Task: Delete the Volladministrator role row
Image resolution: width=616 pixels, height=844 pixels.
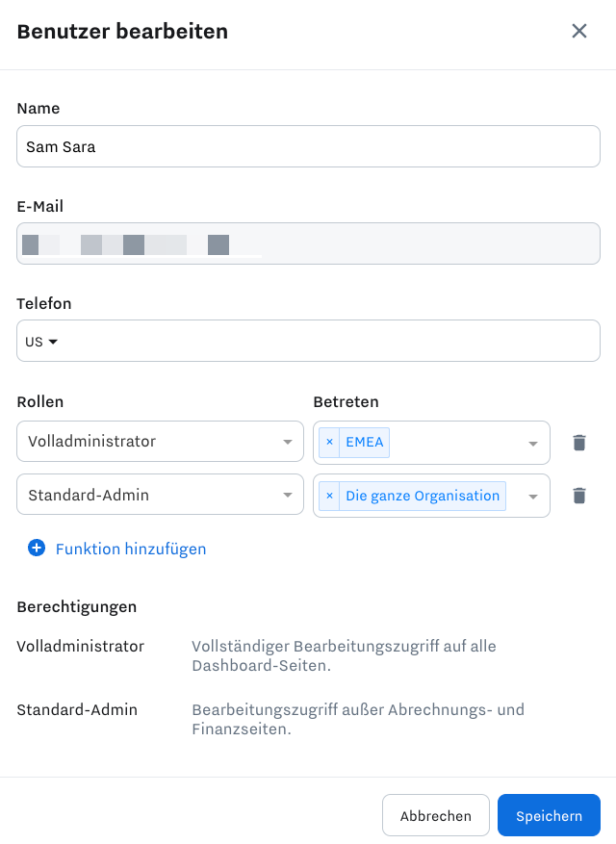Action: [x=579, y=443]
